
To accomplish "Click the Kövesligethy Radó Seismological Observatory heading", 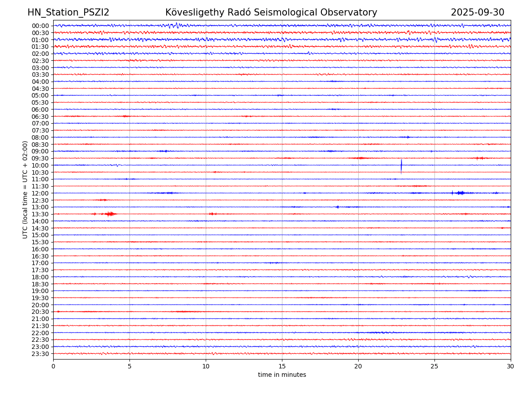I will (271, 13).
